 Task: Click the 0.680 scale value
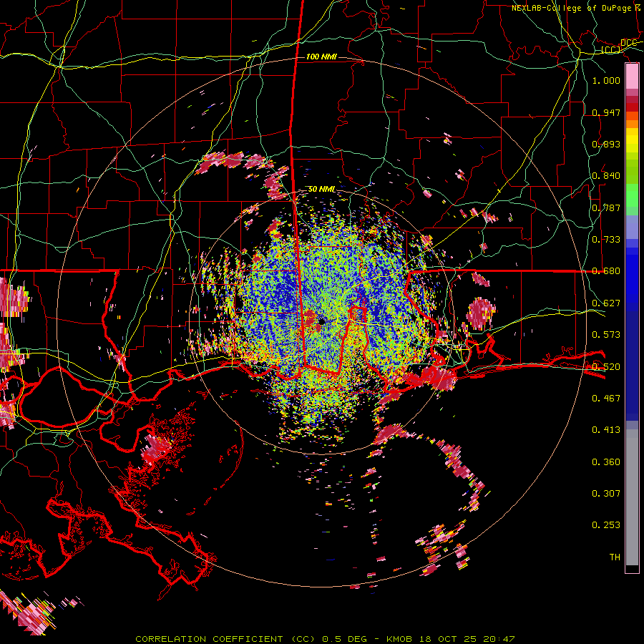click(x=606, y=271)
